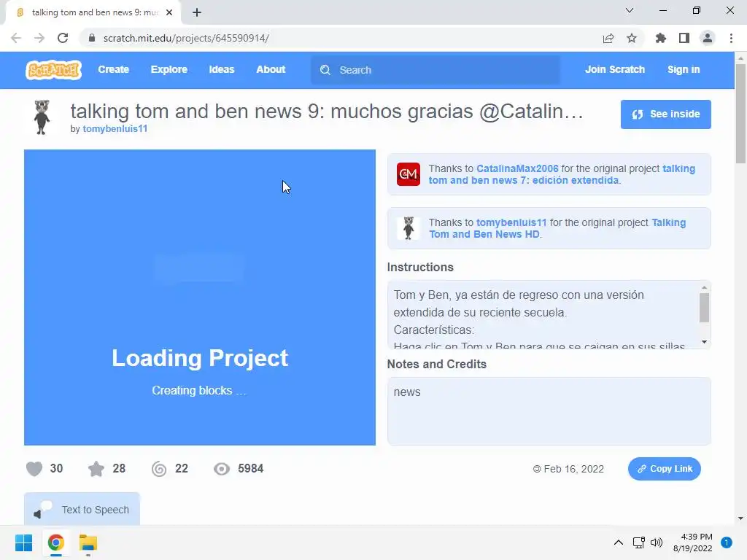This screenshot has width=747, height=560.
Task: Click the page scrollbar thumb
Action: 740,113
